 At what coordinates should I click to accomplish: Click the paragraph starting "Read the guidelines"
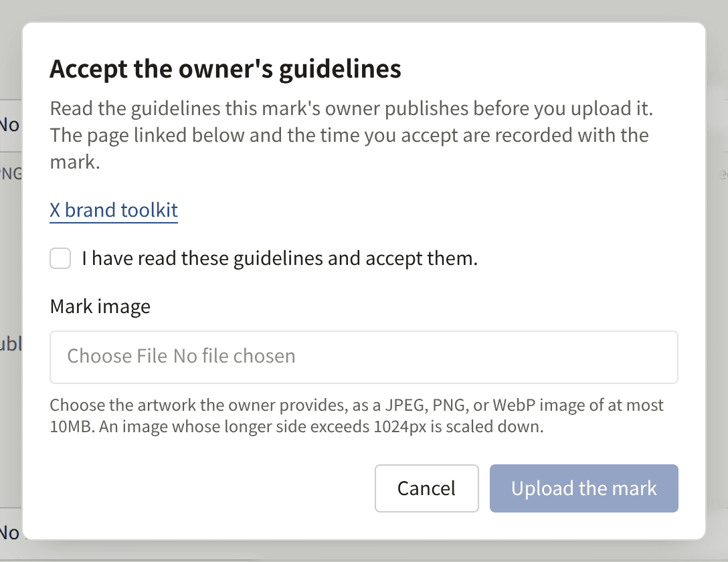click(x=351, y=135)
